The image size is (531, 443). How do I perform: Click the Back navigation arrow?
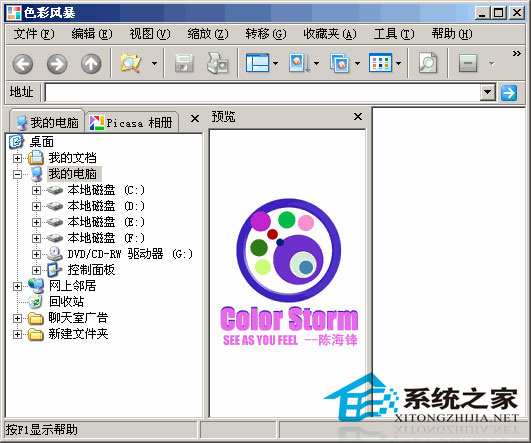(23, 64)
